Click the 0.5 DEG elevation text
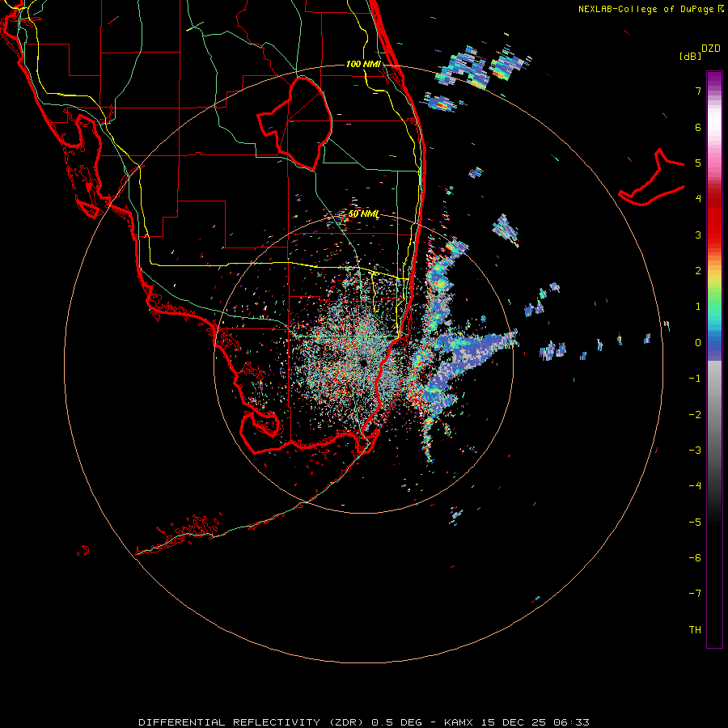 coord(397,722)
